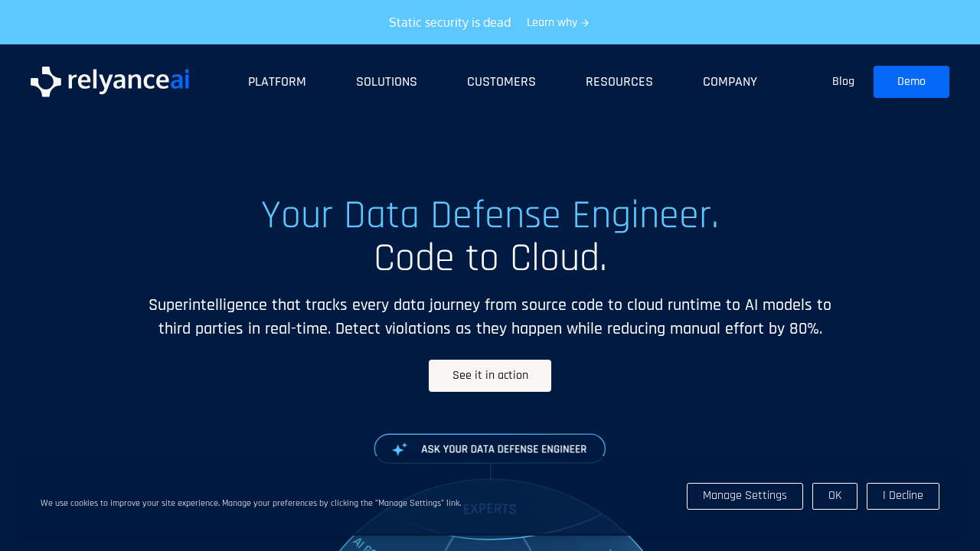
Task: Click the 'See it in action' button
Action: tap(490, 376)
